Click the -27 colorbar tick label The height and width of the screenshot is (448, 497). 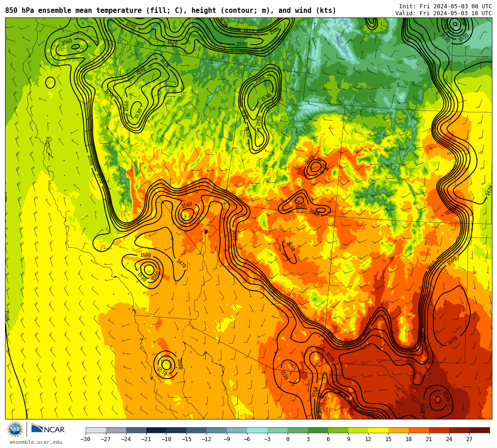pos(106,439)
